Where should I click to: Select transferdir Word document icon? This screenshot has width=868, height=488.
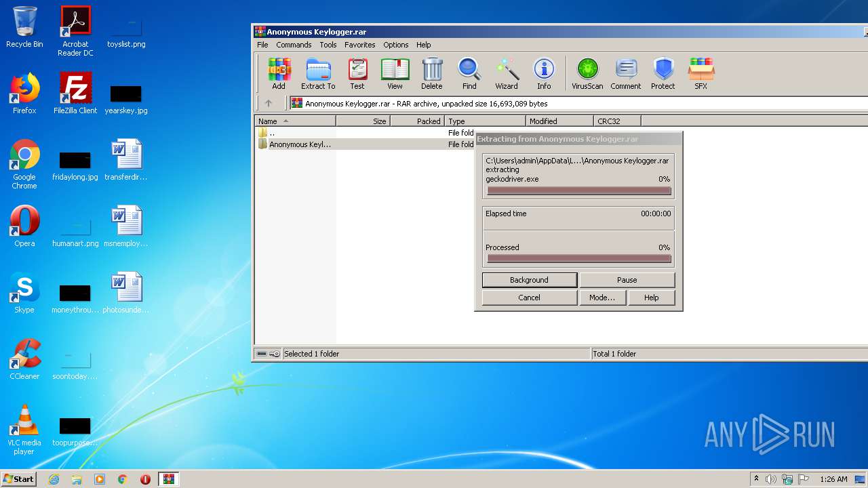(126, 160)
